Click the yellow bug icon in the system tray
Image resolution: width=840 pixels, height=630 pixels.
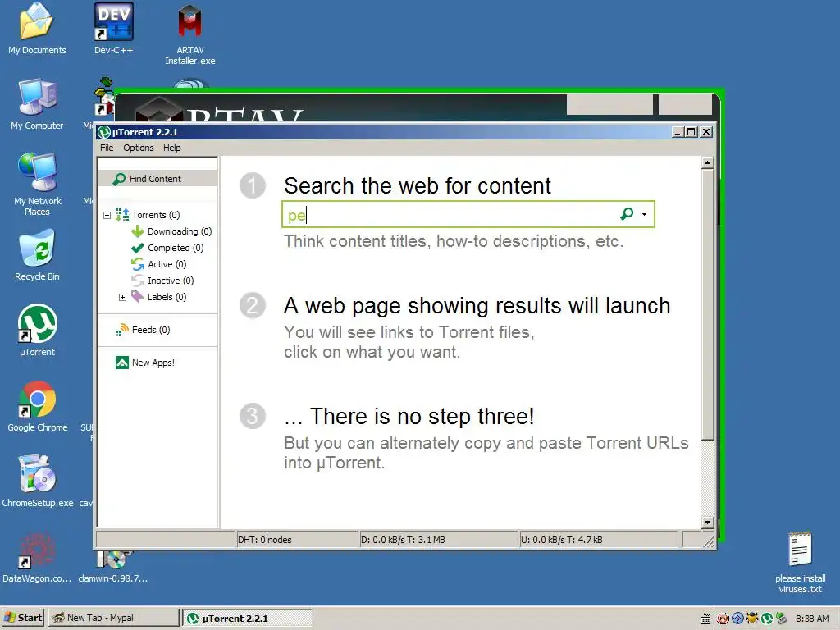(753, 619)
